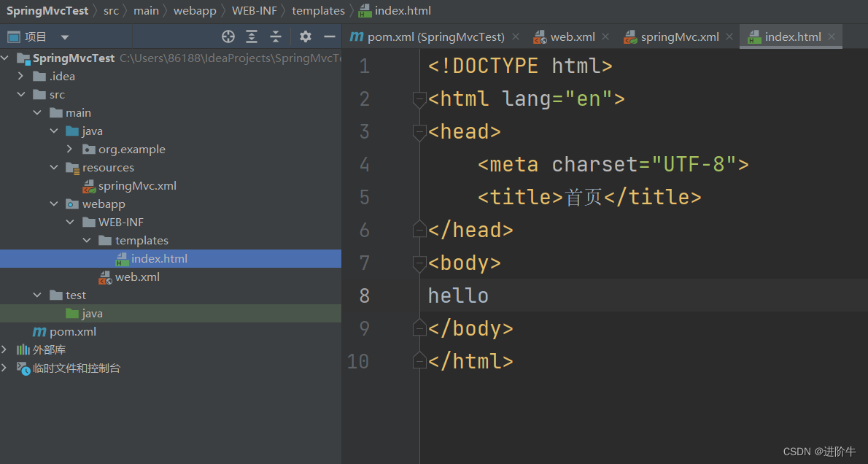Expand the 外部库 node

click(5, 350)
